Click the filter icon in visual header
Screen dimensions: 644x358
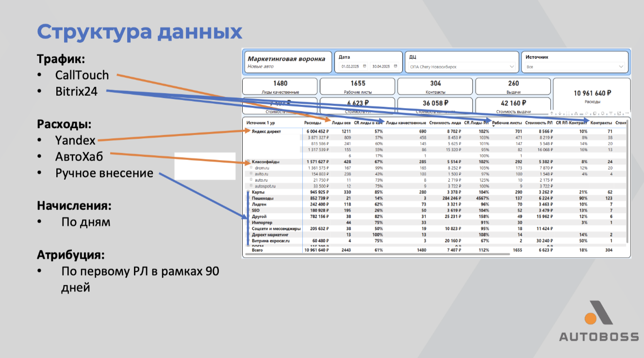611,113
